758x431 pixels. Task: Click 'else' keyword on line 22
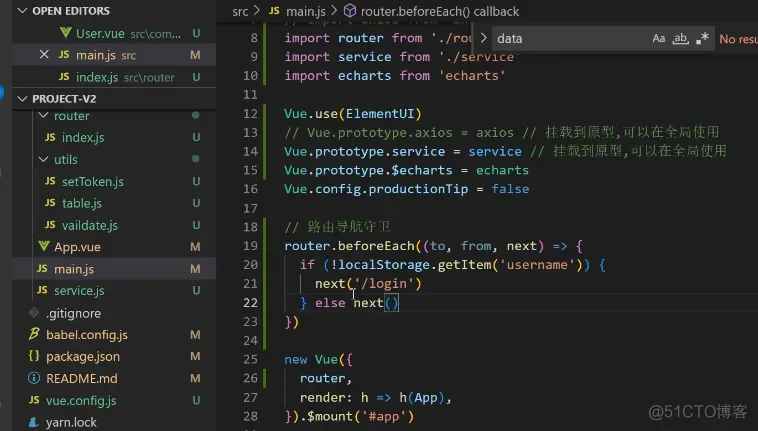pos(330,303)
